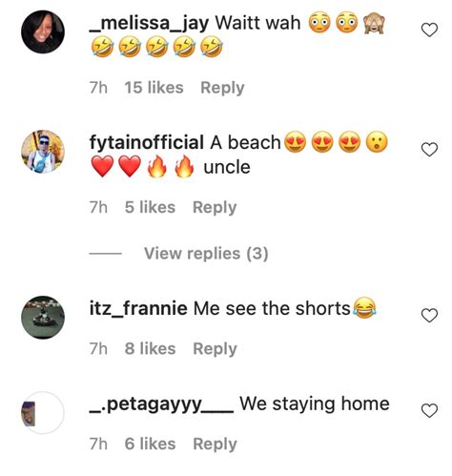Viewport: 452px width, 476px height.
Task: Like itz_frannie's comment with the heart icon
Action: click(x=429, y=316)
